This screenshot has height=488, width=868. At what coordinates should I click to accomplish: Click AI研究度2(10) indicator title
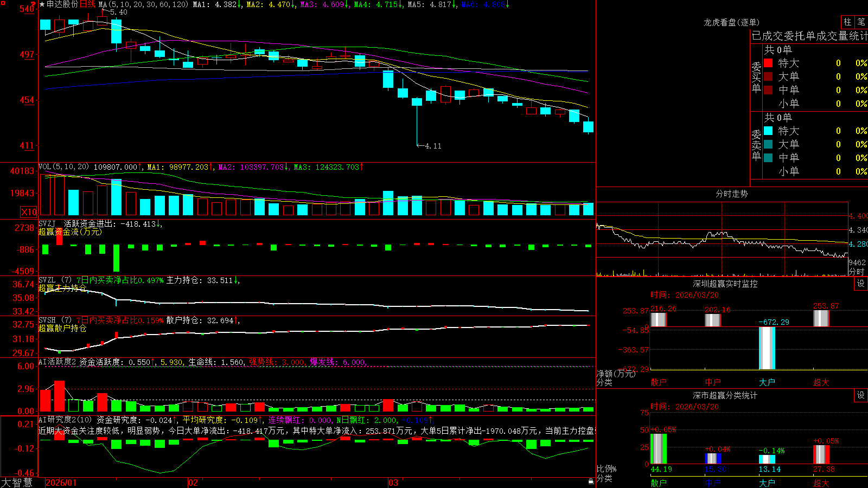(66, 420)
